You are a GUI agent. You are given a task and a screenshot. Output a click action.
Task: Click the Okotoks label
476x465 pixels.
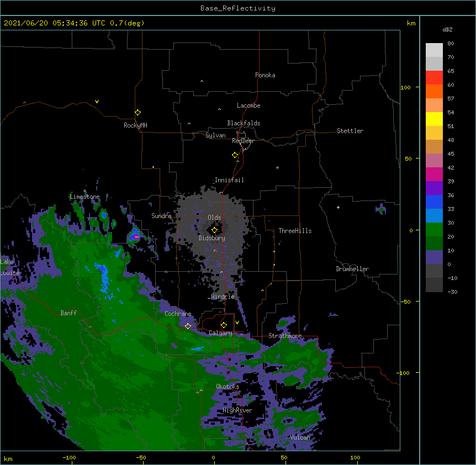[228, 387]
